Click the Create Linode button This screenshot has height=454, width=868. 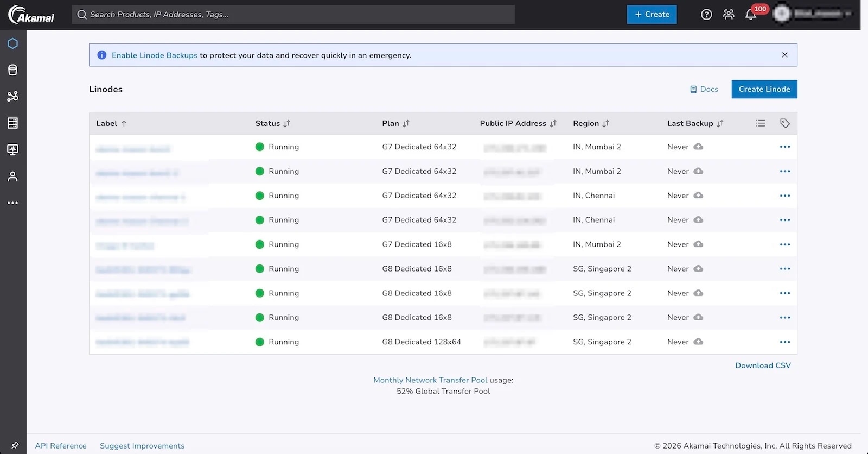click(764, 89)
